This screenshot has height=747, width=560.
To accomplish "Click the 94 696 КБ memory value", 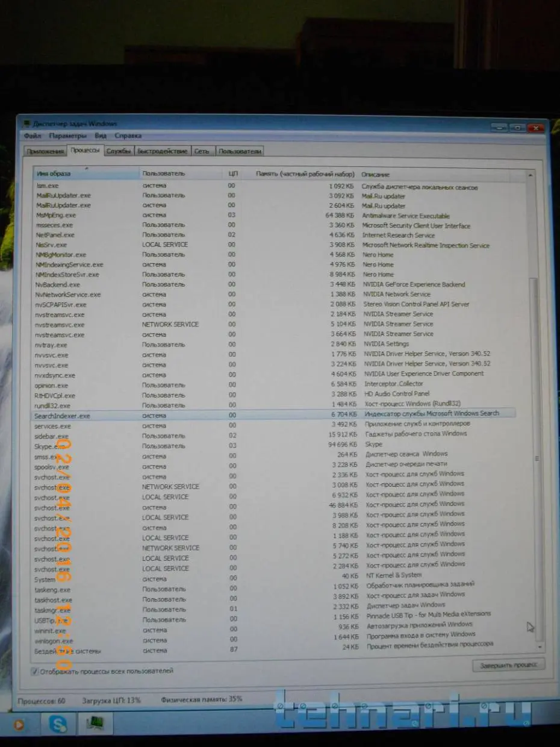I will coord(343,446).
